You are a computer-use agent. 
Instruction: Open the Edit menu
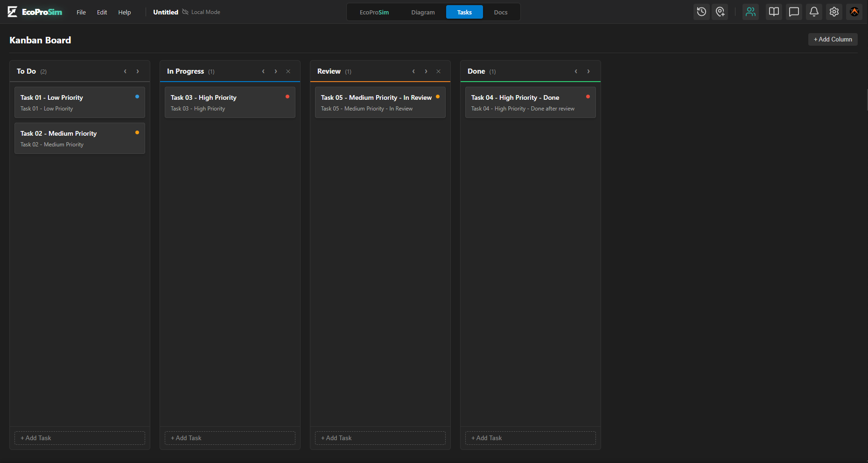point(102,12)
